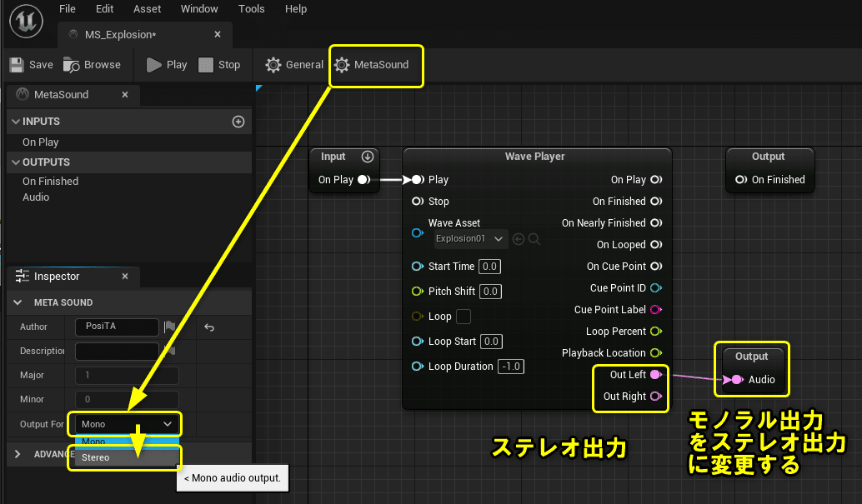This screenshot has height=504, width=862.
Task: Click the Minor version field
Action: (x=127, y=399)
